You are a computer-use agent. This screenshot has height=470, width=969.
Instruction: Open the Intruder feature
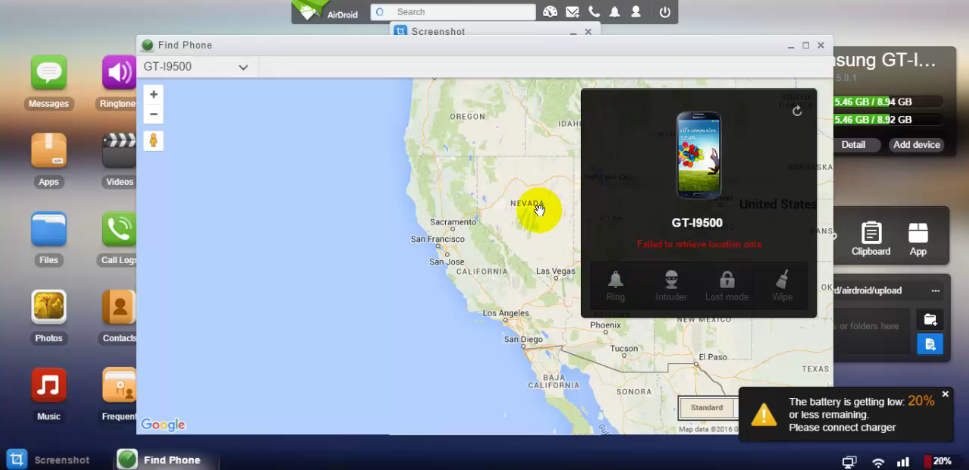tap(671, 286)
